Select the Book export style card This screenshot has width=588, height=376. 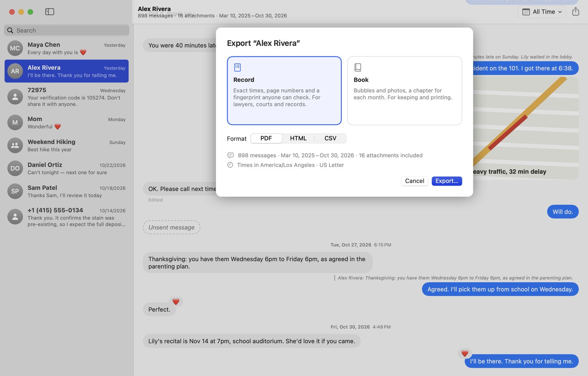[x=405, y=91]
